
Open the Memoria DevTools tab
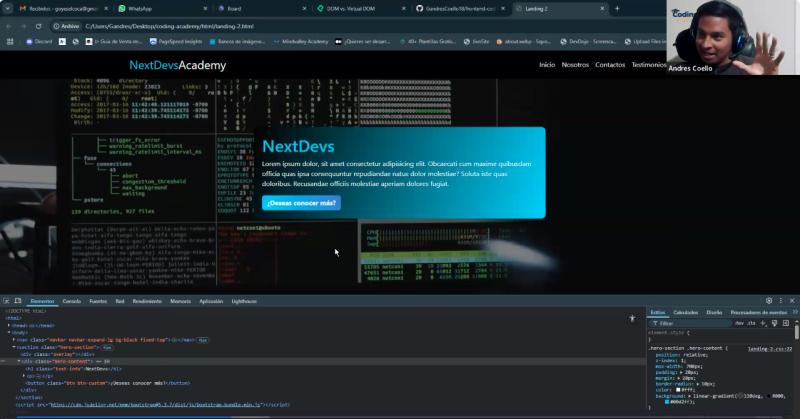[181, 301]
